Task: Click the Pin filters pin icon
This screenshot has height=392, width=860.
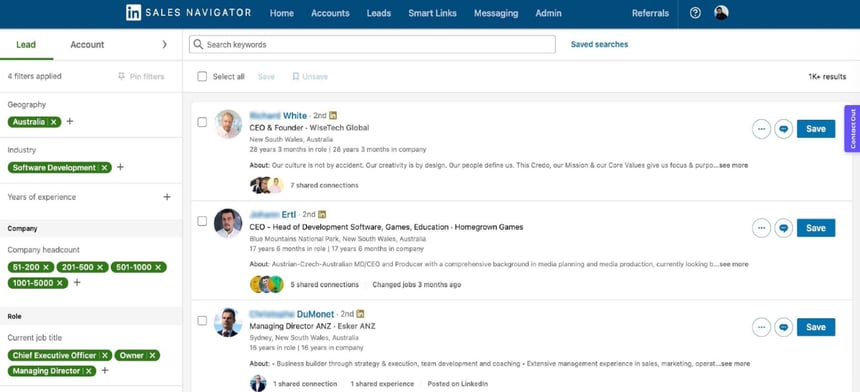Action: click(121, 77)
